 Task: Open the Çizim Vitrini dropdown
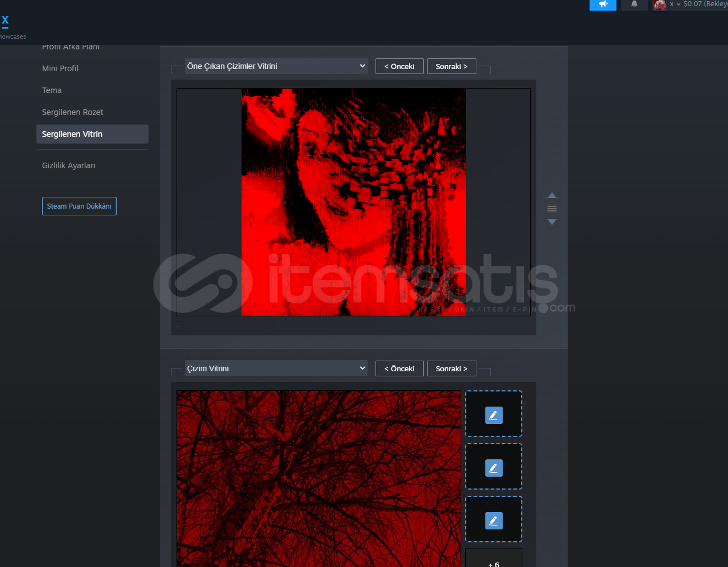point(276,368)
